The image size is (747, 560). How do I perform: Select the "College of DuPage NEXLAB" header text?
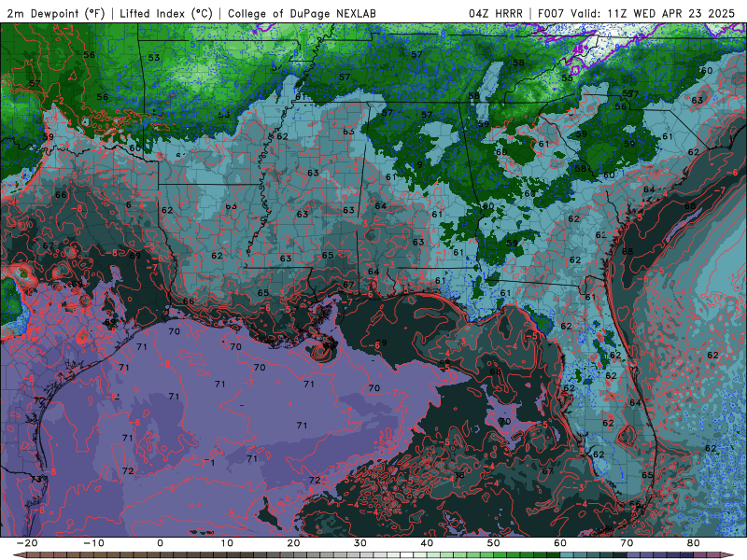point(302,13)
